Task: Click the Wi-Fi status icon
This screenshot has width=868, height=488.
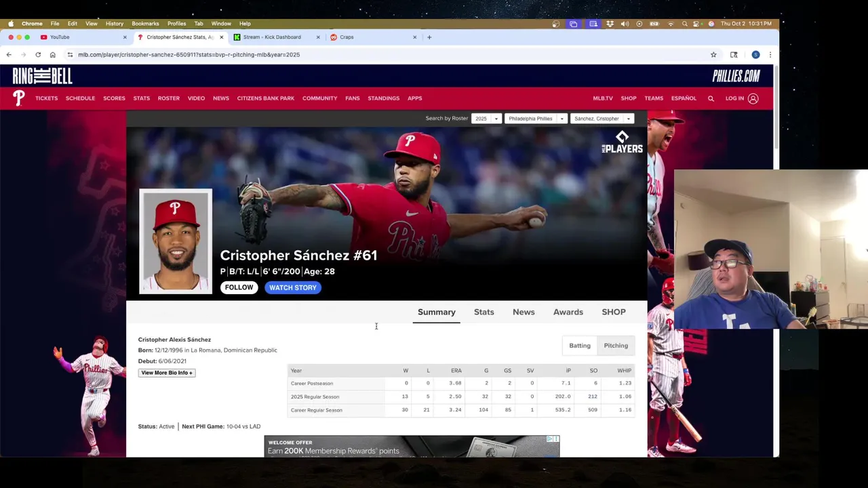Action: (671, 24)
